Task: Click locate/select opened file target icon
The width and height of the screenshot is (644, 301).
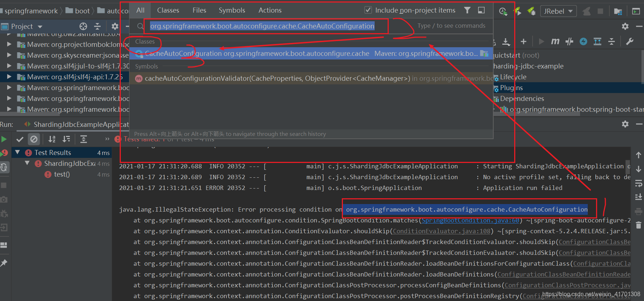Action: click(83, 26)
